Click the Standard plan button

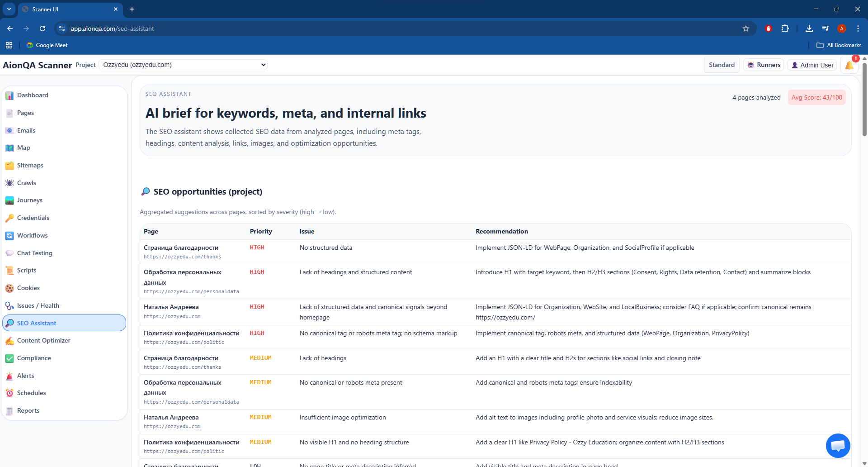pos(722,65)
